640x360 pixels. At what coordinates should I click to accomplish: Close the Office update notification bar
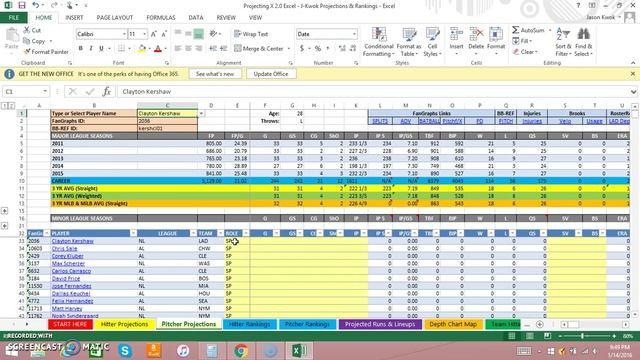pyautogui.click(x=633, y=74)
